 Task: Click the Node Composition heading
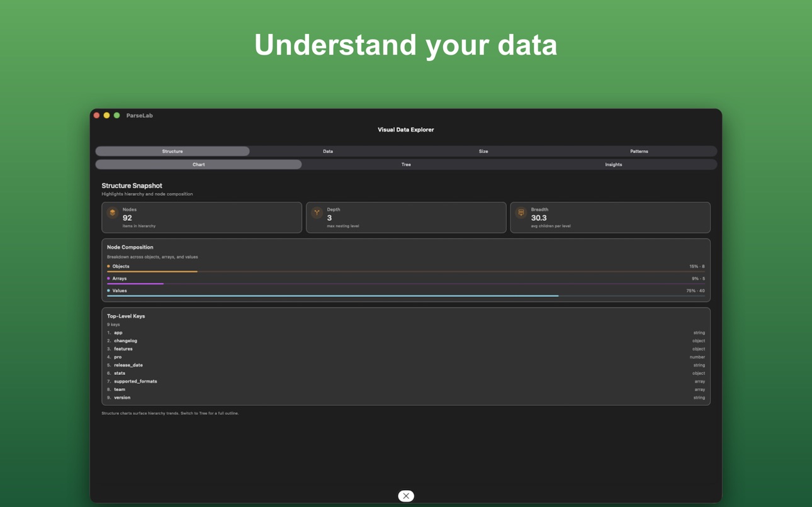(130, 247)
